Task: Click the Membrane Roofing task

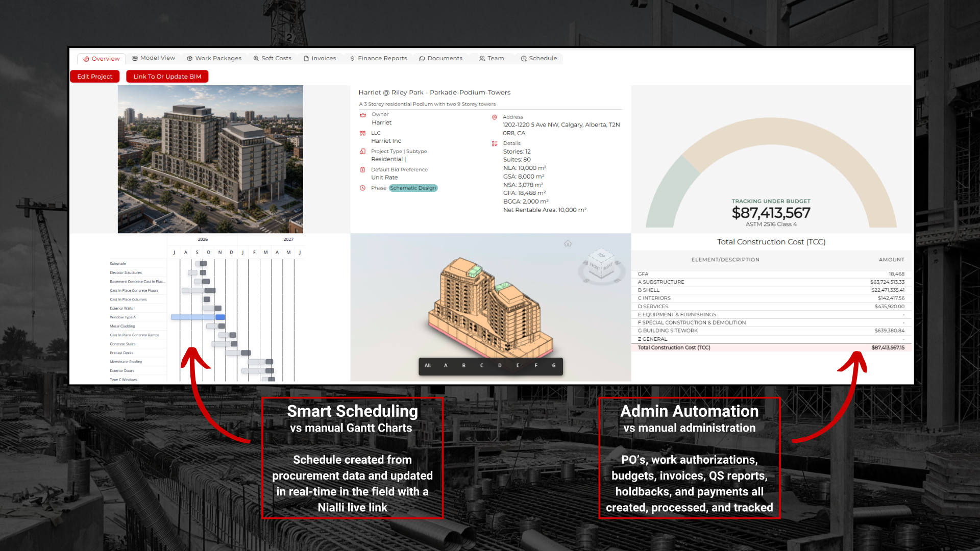Action: point(126,362)
